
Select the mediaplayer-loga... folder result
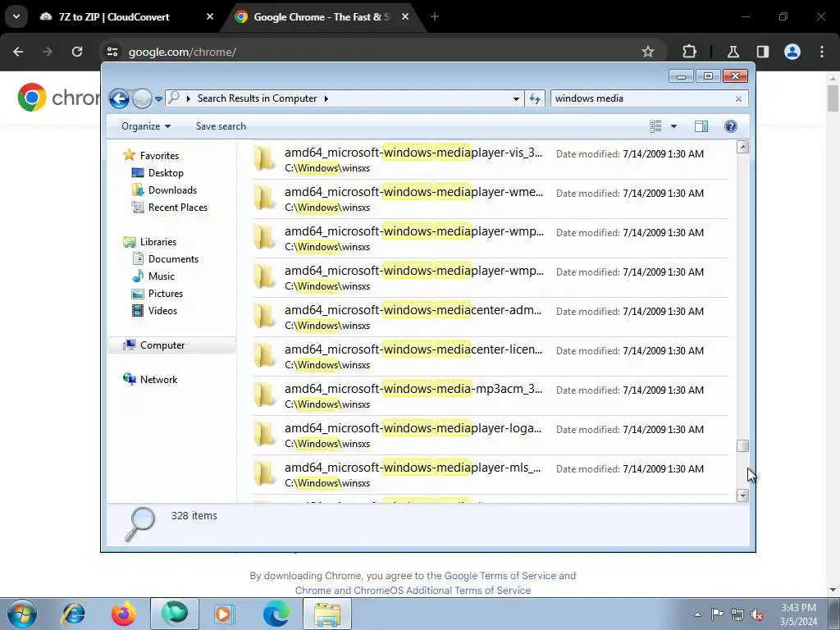491,435
